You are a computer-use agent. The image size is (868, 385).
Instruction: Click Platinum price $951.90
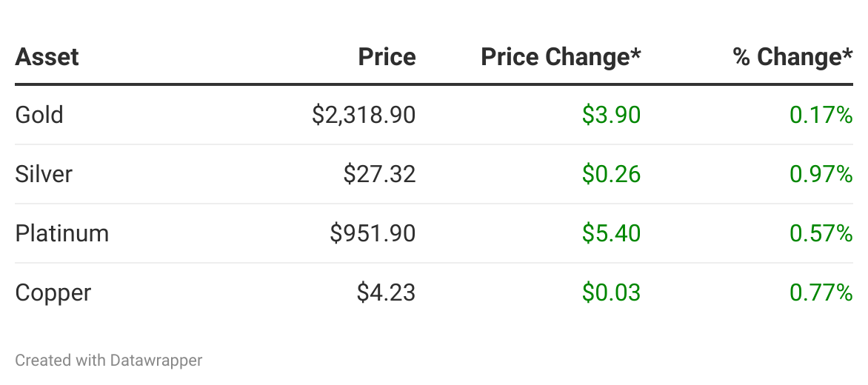coord(373,233)
